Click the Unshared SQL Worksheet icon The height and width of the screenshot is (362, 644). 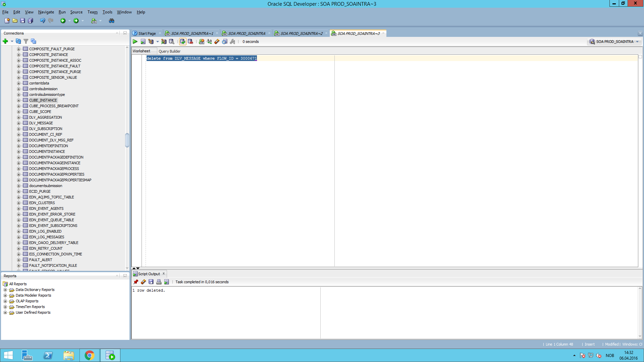click(x=202, y=42)
